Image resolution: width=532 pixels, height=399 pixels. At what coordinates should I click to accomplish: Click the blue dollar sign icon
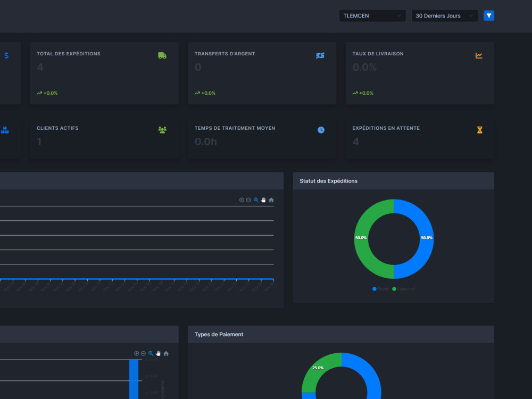[x=6, y=56]
